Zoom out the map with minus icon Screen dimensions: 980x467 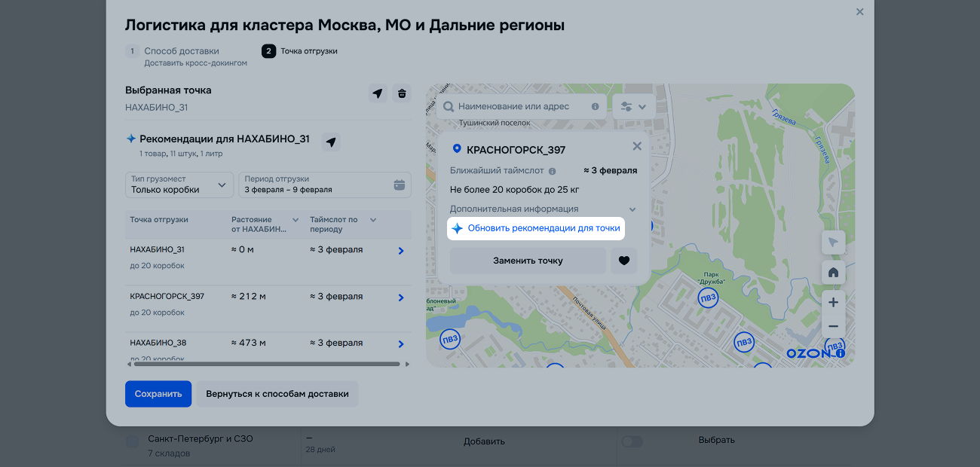pos(833,326)
